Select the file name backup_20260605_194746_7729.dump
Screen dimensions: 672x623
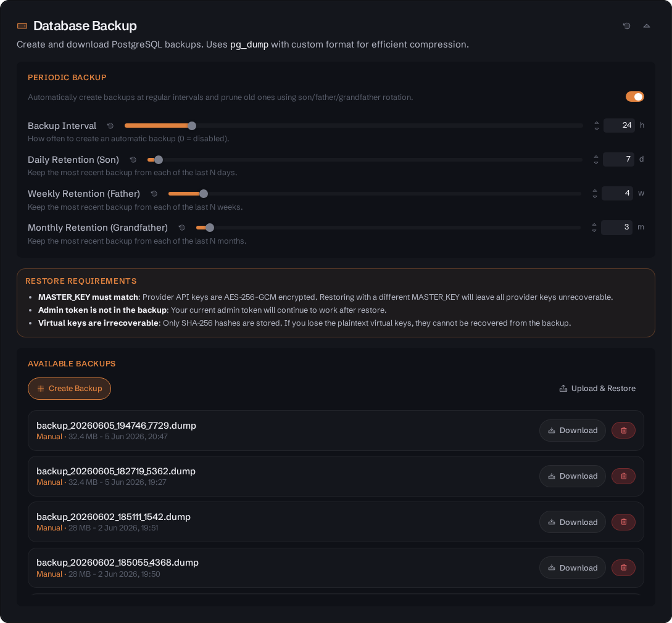coord(116,426)
